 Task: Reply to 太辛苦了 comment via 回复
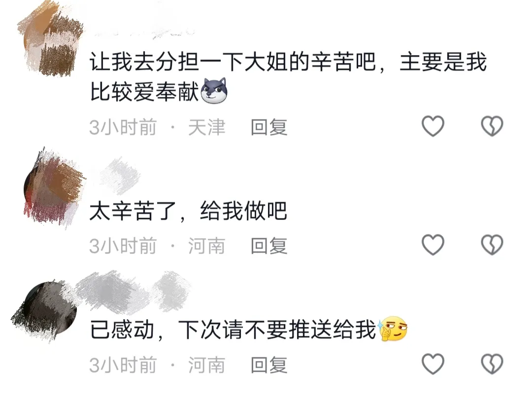269,246
